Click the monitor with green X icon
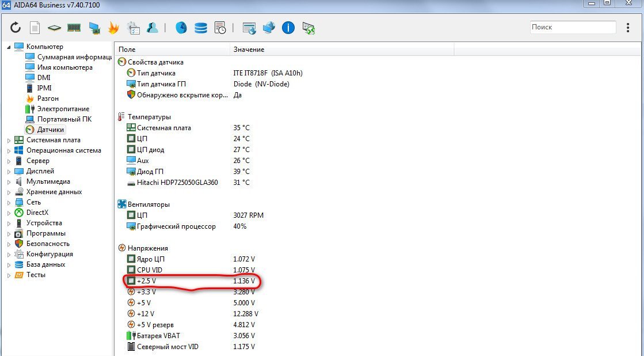Viewport: 644px width, 356px height. coord(308,28)
